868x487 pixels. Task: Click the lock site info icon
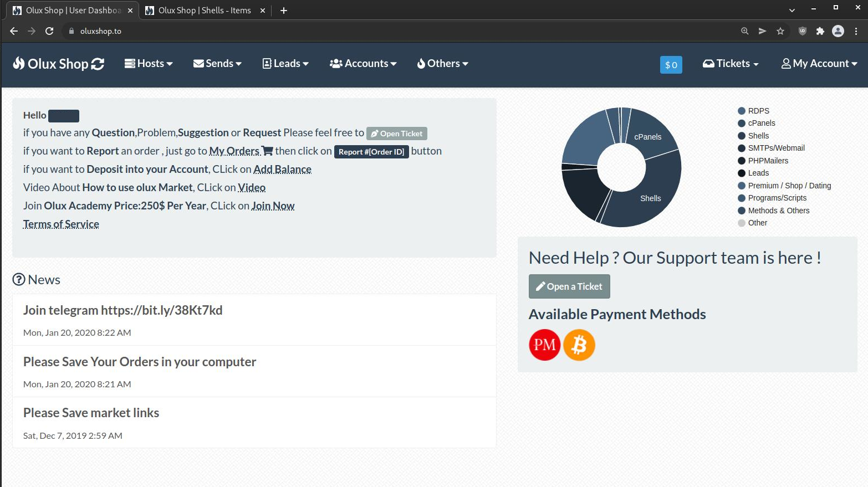[x=71, y=31]
